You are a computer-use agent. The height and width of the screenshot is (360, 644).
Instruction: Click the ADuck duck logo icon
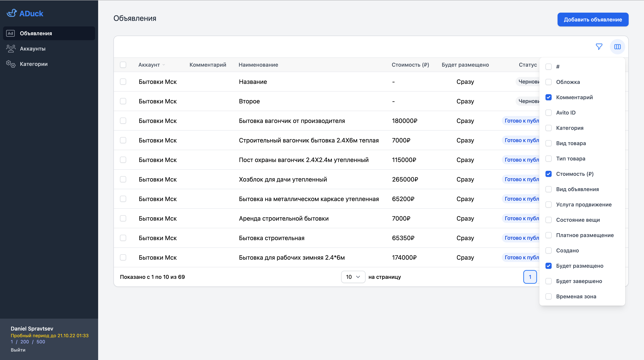click(11, 13)
